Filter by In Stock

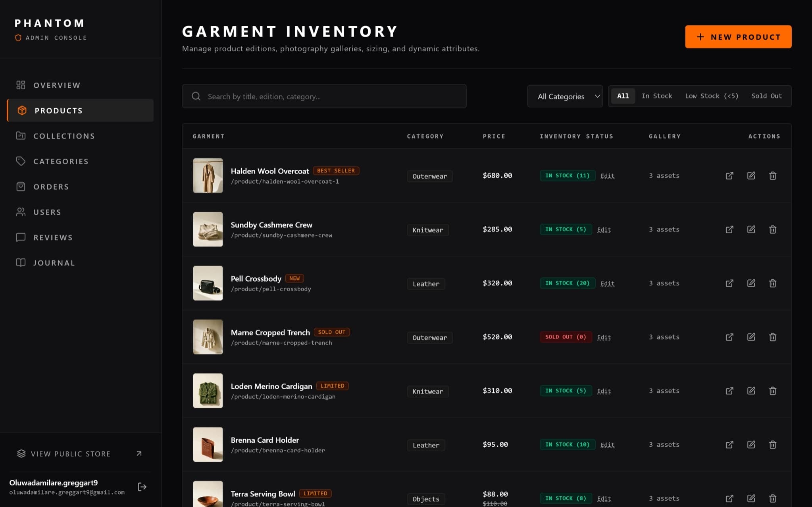coord(657,96)
